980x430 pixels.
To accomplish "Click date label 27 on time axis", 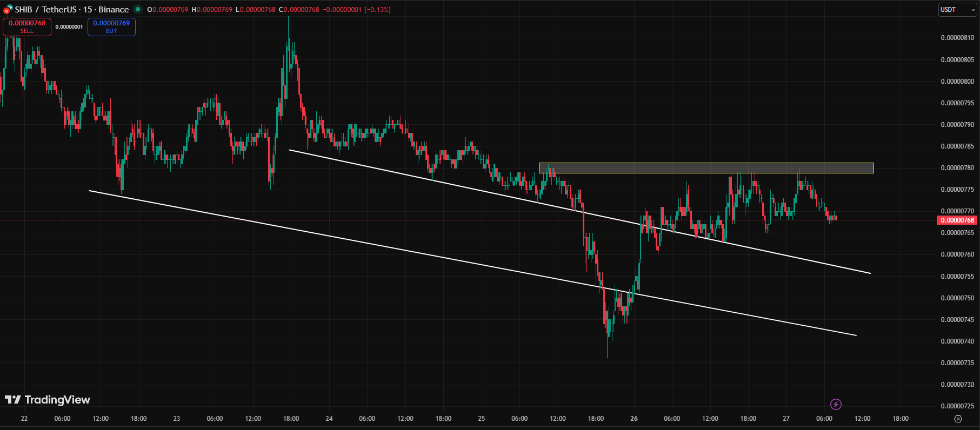I will (786, 419).
